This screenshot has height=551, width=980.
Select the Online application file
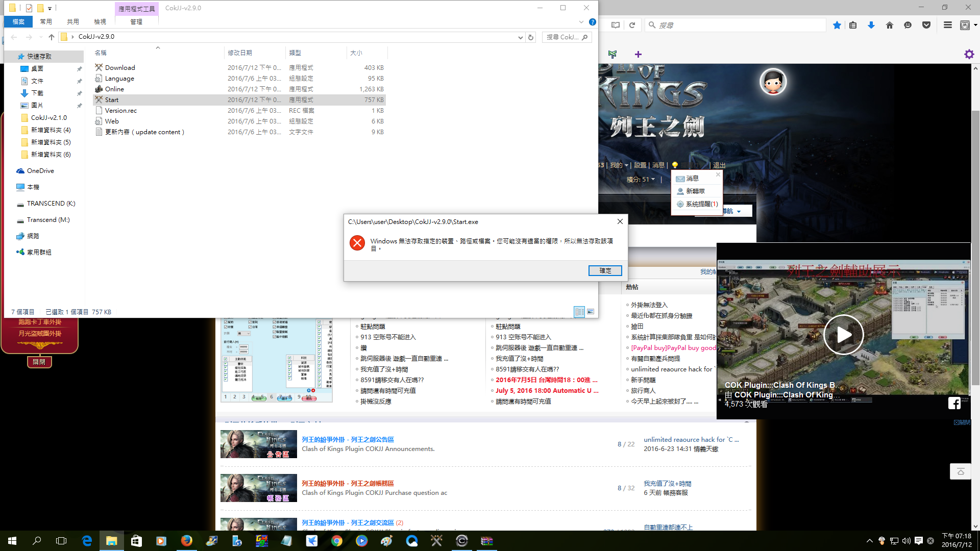point(114,89)
